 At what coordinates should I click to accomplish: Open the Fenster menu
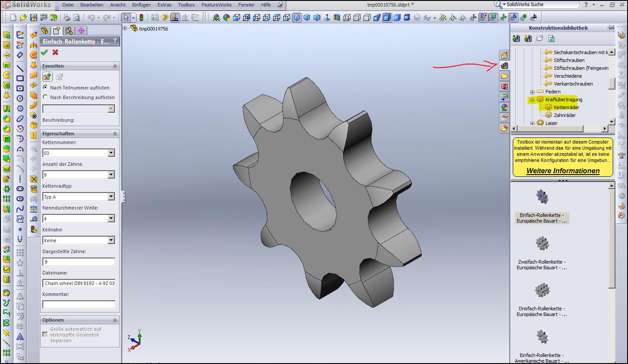point(247,5)
